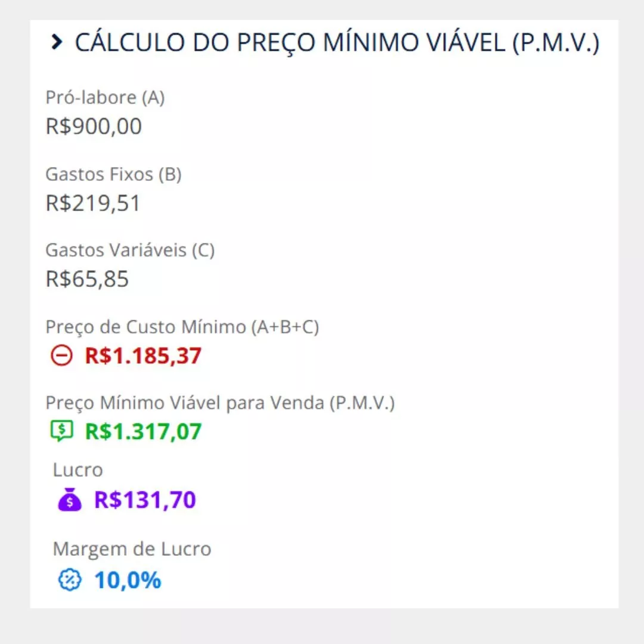Click the Gastos Fixos (B) label
644x644 pixels.
coord(113,174)
